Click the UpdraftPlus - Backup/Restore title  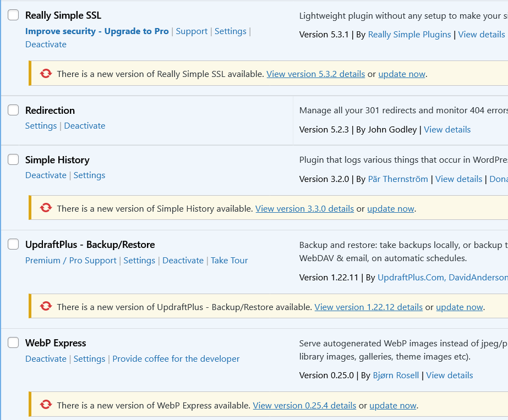coord(90,245)
